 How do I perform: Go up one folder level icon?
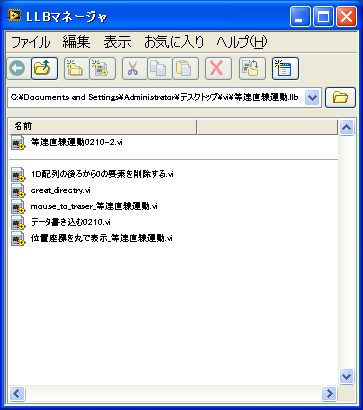[44, 69]
